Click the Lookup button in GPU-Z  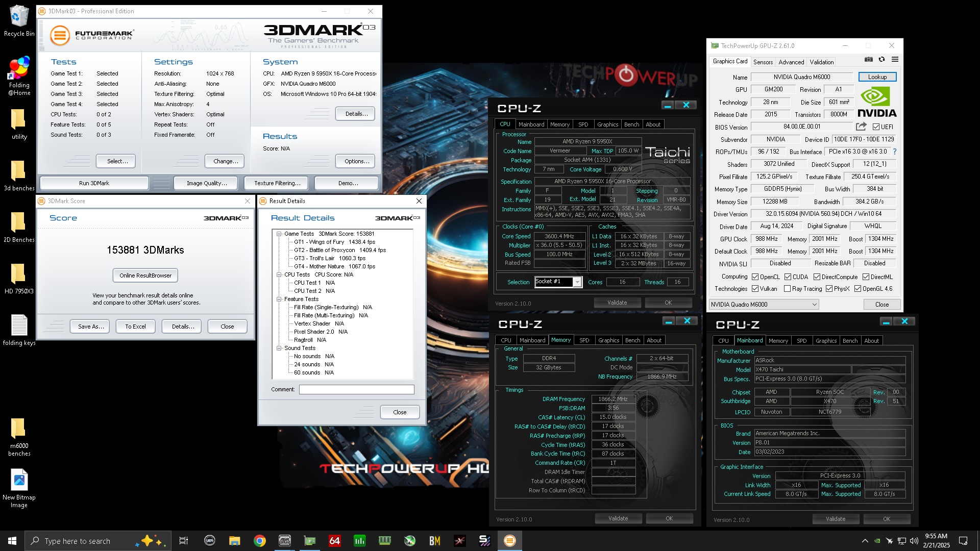tap(877, 77)
